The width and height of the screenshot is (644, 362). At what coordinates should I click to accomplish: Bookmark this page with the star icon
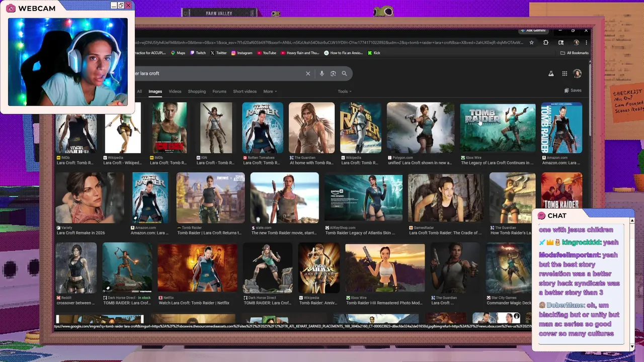point(531,43)
